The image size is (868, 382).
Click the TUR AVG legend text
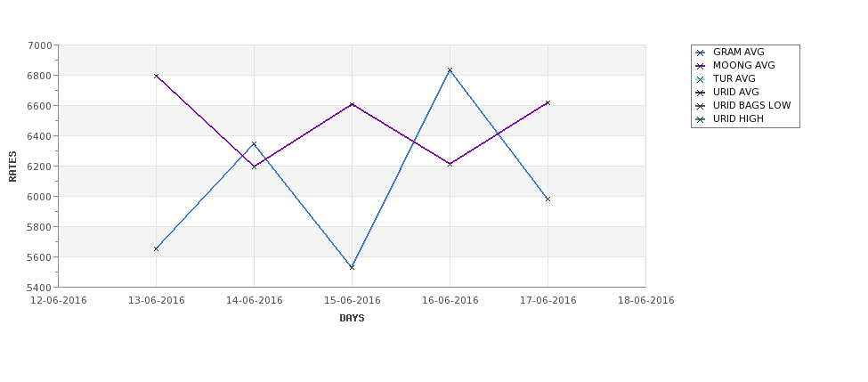[x=734, y=78]
